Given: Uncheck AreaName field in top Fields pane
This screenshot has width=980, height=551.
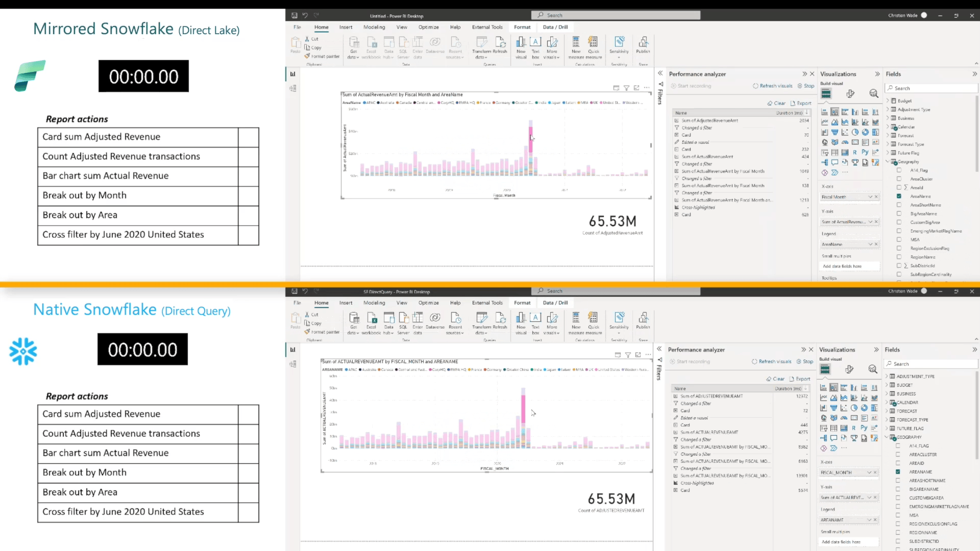Looking at the screenshot, I should [899, 196].
